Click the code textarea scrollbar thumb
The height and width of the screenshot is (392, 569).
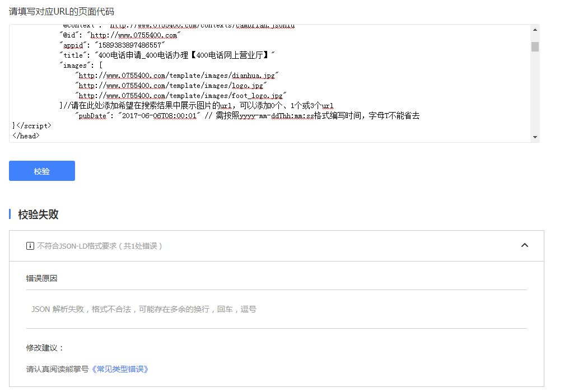coord(535,46)
